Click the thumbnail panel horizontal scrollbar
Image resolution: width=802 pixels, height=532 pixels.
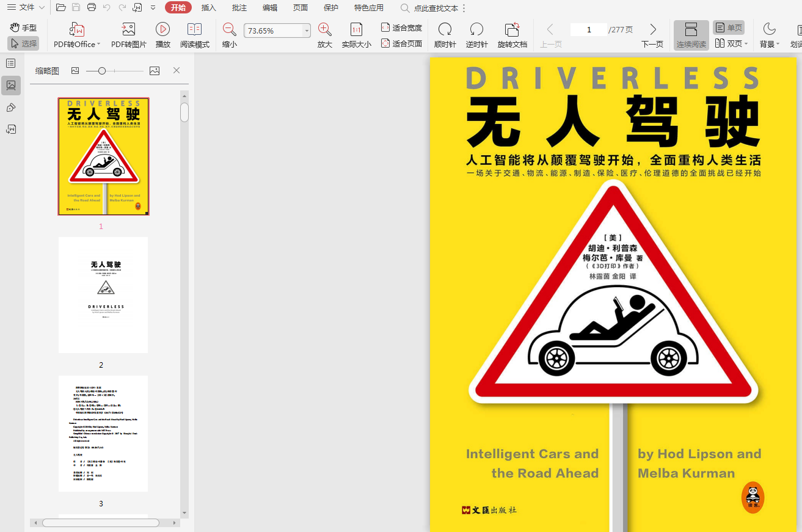click(x=101, y=523)
